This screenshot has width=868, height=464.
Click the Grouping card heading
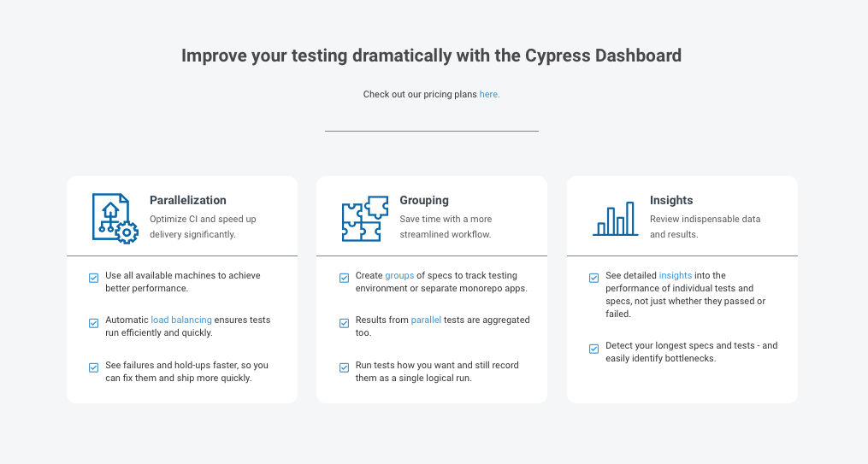click(424, 200)
